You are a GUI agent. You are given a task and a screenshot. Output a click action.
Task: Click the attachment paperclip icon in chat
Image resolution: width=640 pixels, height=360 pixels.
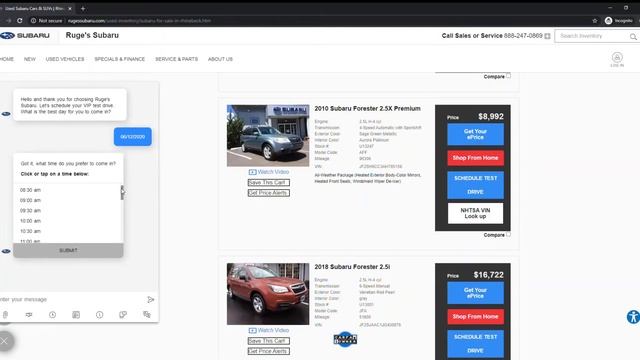(5, 315)
